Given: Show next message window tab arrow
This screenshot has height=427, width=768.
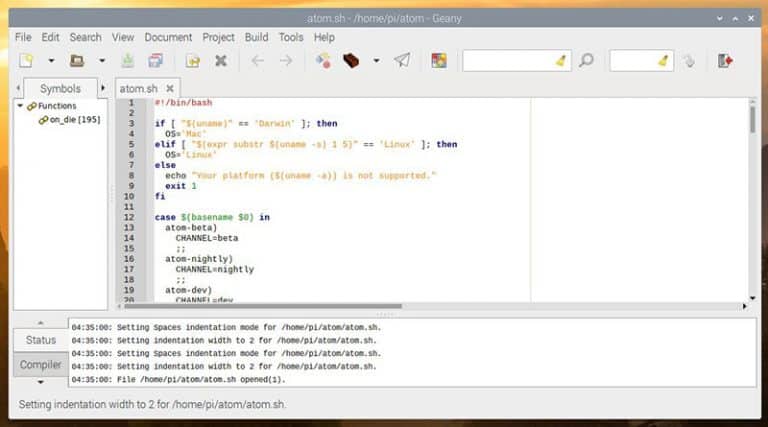Looking at the screenshot, I should pyautogui.click(x=41, y=382).
